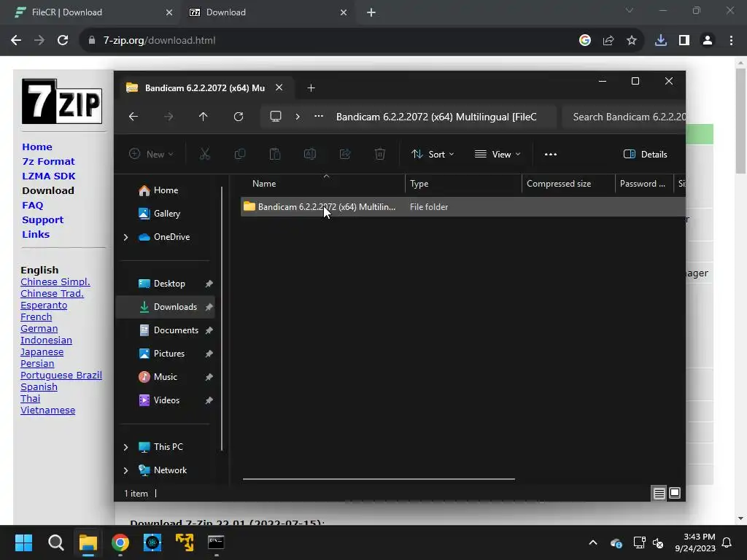Click the Delete trash icon in Explorer toolbar
747x560 pixels.
pos(380,154)
